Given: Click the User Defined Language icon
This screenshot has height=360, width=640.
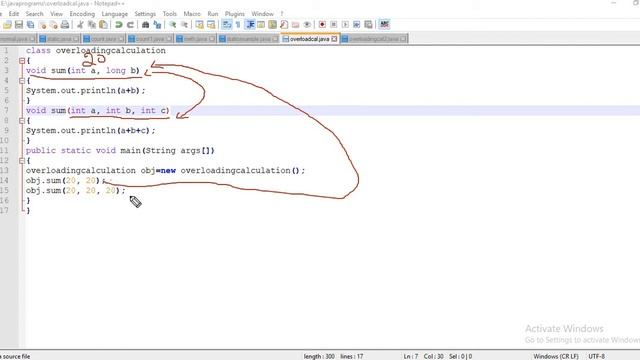Looking at the screenshot, I should [261, 24].
